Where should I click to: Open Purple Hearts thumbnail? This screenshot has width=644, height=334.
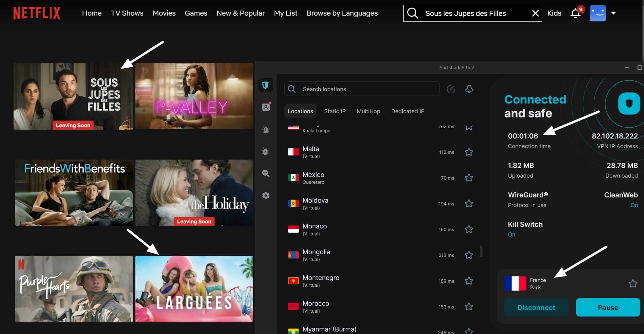[x=74, y=289]
